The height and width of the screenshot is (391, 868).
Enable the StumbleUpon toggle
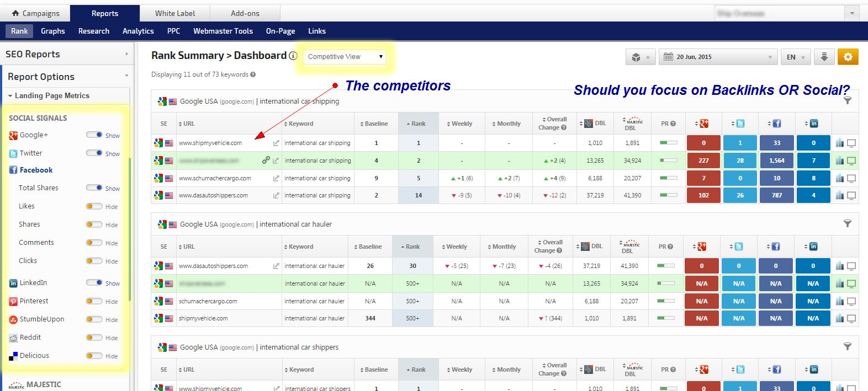[x=94, y=319]
